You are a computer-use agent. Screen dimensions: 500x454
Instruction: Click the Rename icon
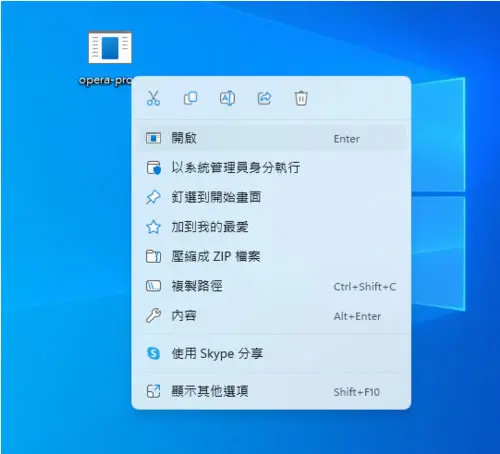coord(227,98)
